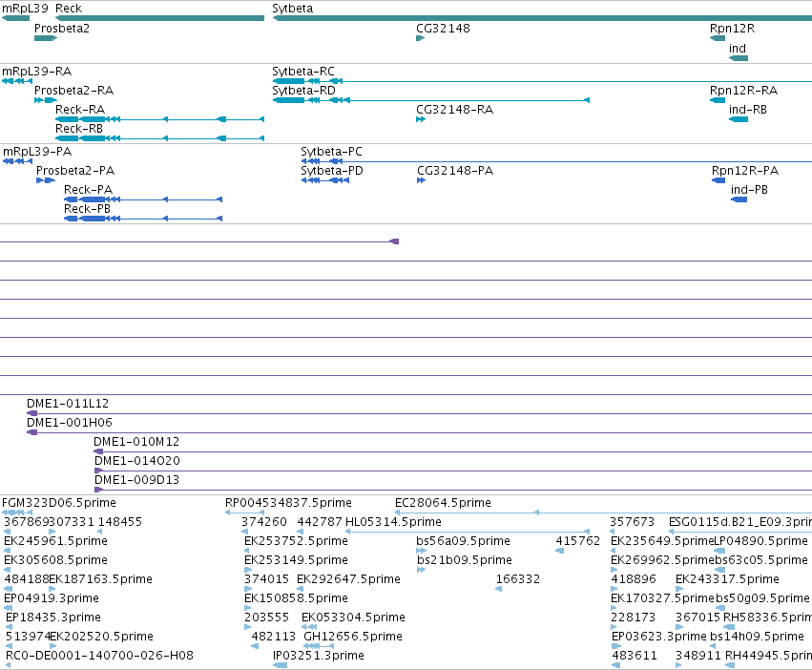The width and height of the screenshot is (812, 670).
Task: Select clone DME1-010M12
Action: coord(136,442)
